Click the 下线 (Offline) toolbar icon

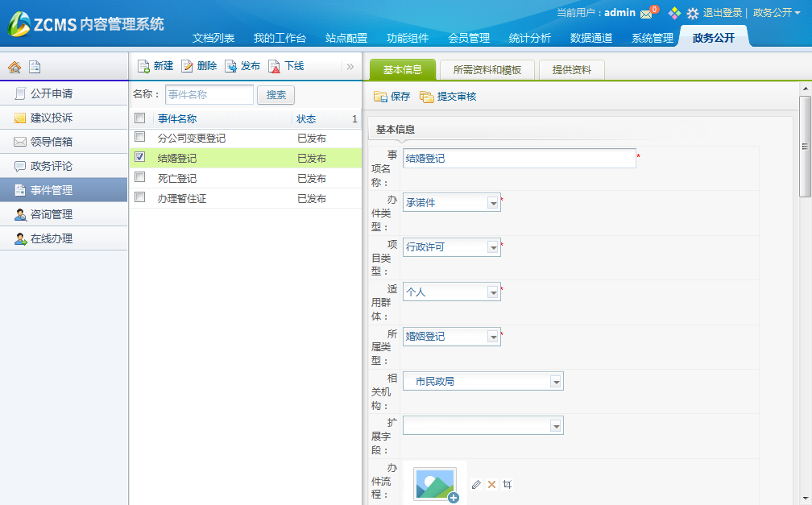[274, 67]
